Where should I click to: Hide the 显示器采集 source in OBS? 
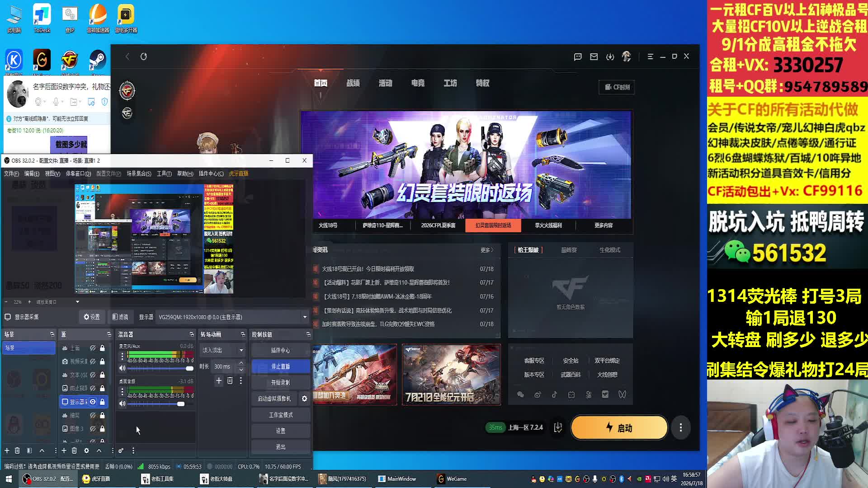click(93, 402)
